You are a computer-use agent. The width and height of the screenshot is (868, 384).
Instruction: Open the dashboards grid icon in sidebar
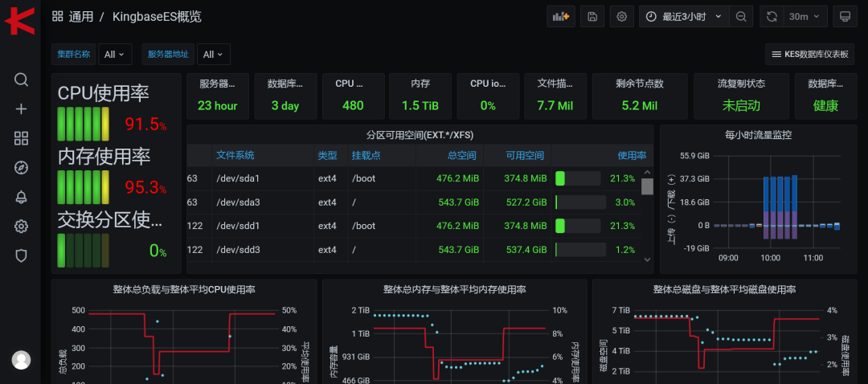21,138
